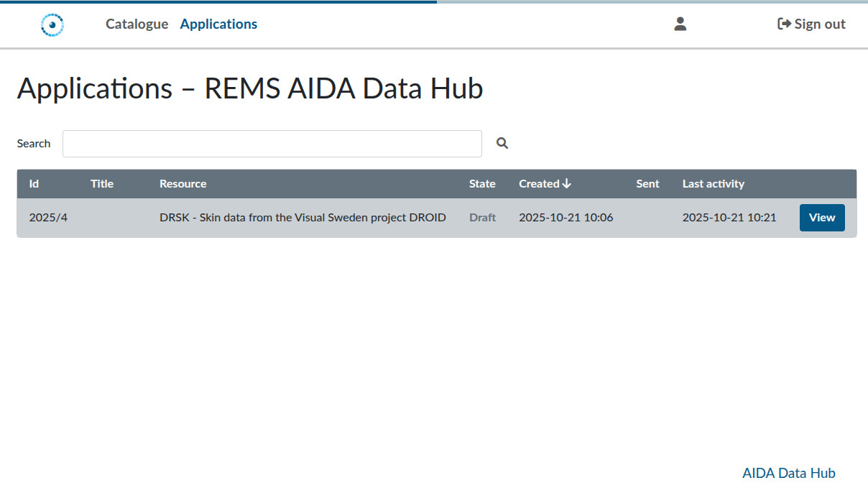Open the user profile icon

pos(680,24)
